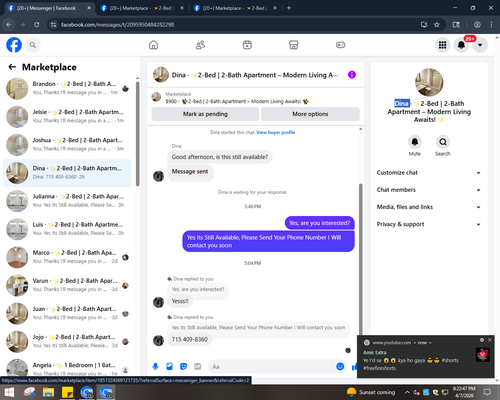Image resolution: width=500 pixels, height=400 pixels.
Task: Open the Gaming icon in top navigation
Action: click(340, 45)
